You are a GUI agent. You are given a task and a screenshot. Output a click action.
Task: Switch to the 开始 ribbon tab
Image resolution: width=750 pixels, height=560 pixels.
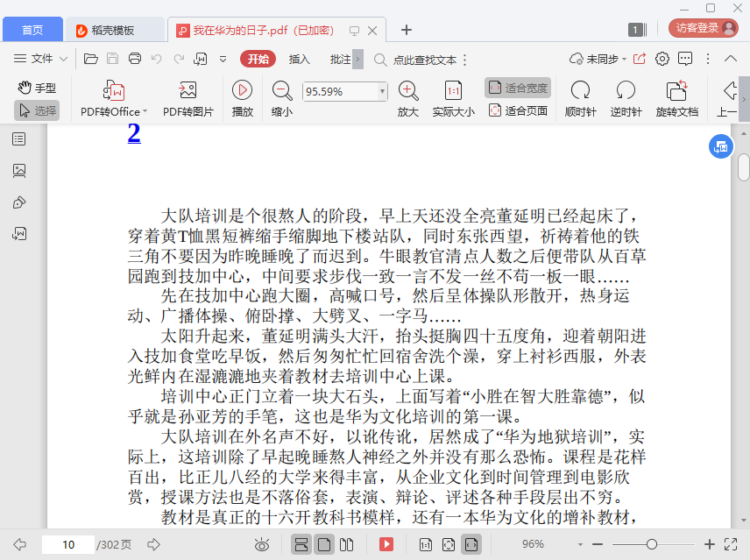(258, 59)
